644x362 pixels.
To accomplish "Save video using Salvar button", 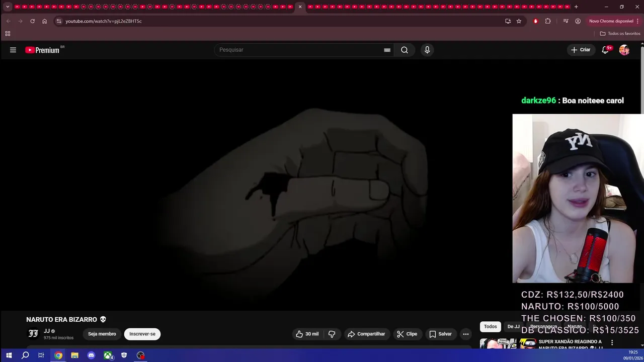I will [441, 334].
